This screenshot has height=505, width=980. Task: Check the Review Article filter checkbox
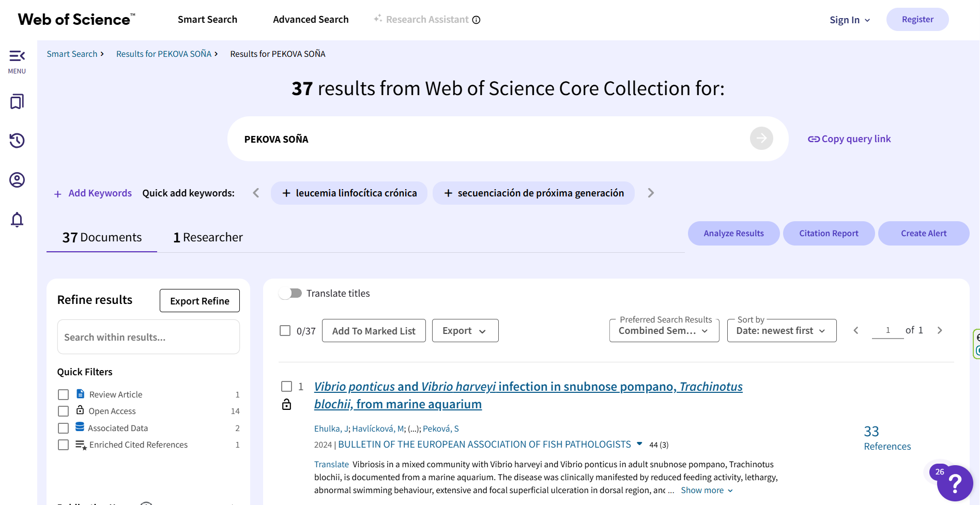[x=63, y=394]
